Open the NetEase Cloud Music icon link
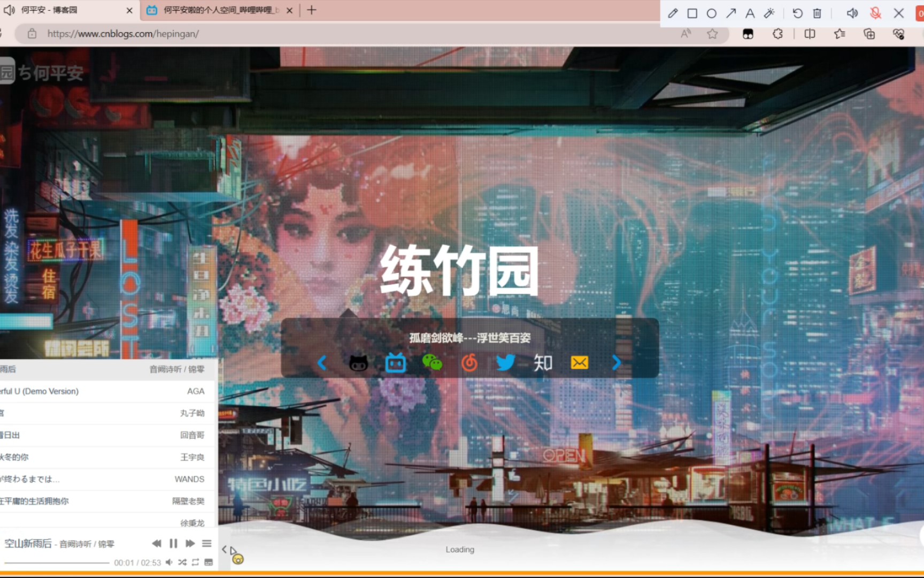Screen dimensions: 924x578 coord(469,363)
